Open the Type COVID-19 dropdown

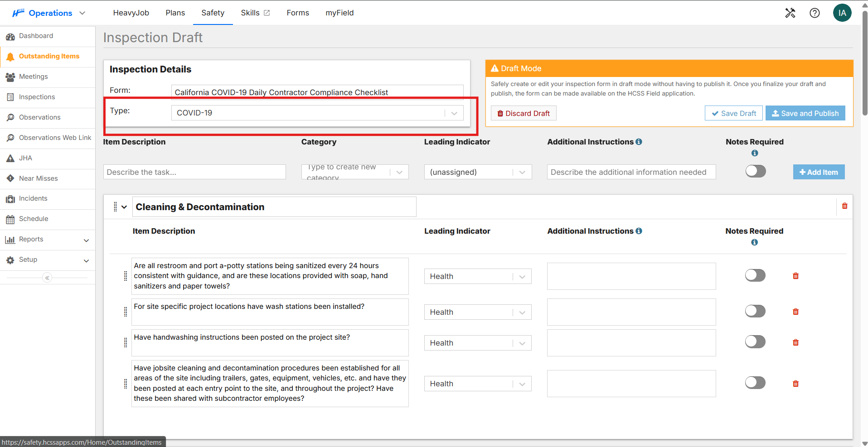click(x=317, y=113)
